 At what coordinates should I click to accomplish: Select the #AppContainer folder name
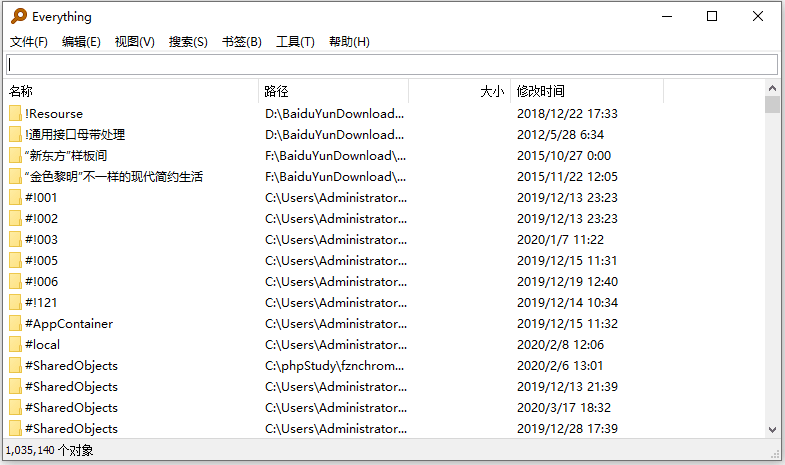[x=69, y=324]
